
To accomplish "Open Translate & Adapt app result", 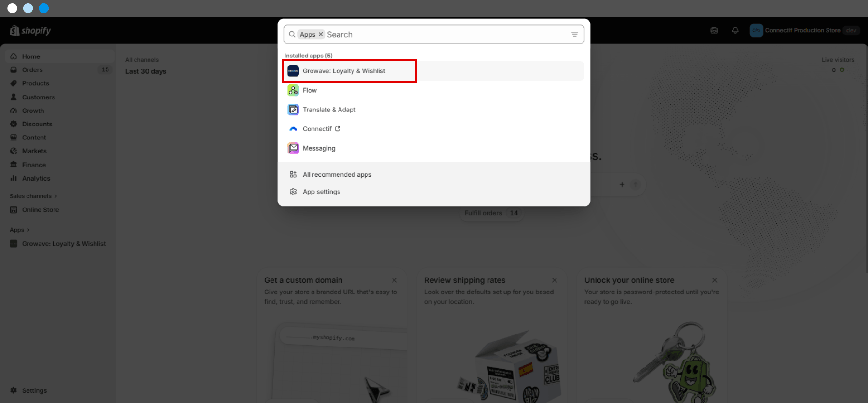I will coord(434,110).
